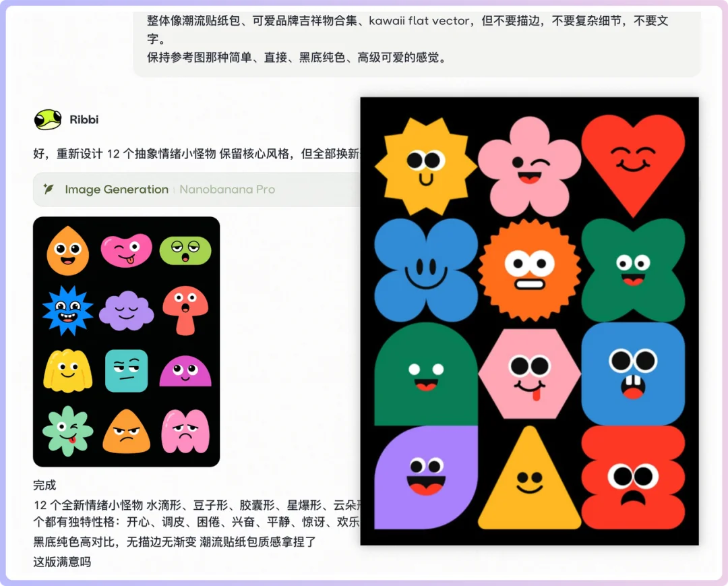Click the Ribbi frog avatar icon

coord(47,119)
